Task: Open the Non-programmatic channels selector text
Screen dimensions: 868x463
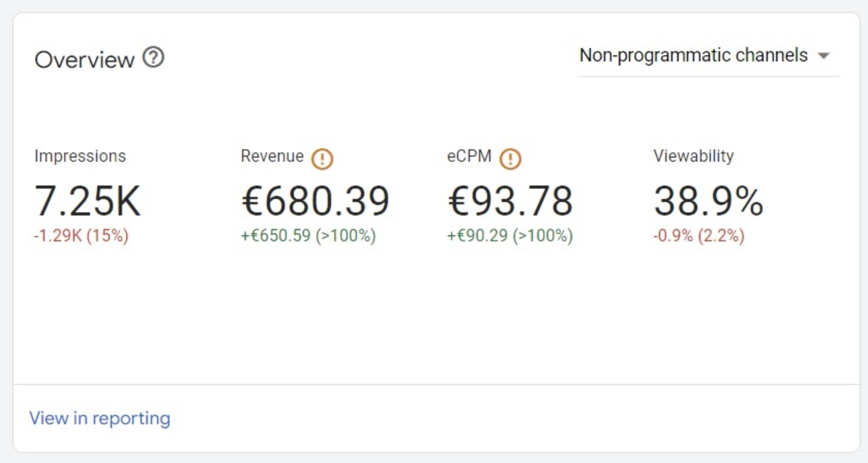Action: pos(693,55)
